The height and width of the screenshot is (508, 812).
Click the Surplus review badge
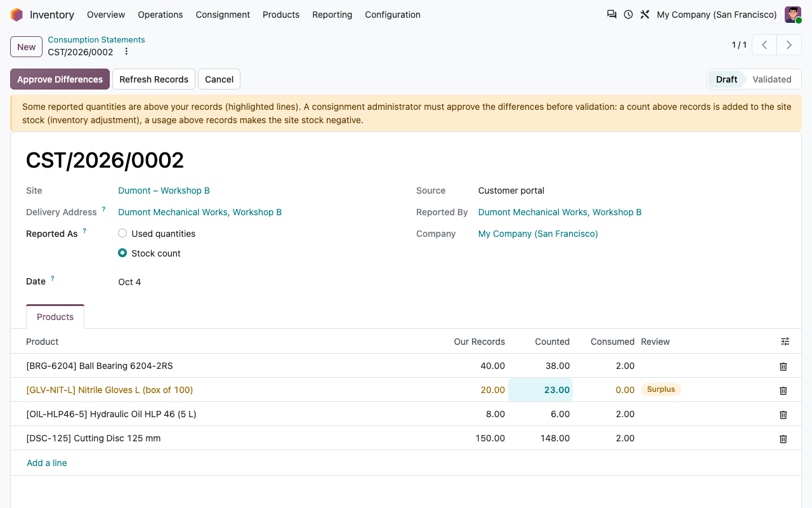pyautogui.click(x=661, y=389)
